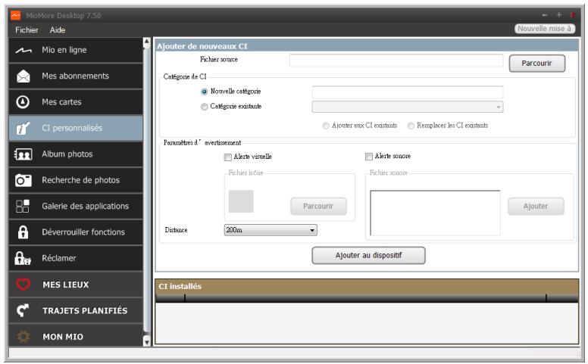This screenshot has width=588, height=364.
Task: Click the Recherche de photos camera icon
Action: click(x=23, y=180)
